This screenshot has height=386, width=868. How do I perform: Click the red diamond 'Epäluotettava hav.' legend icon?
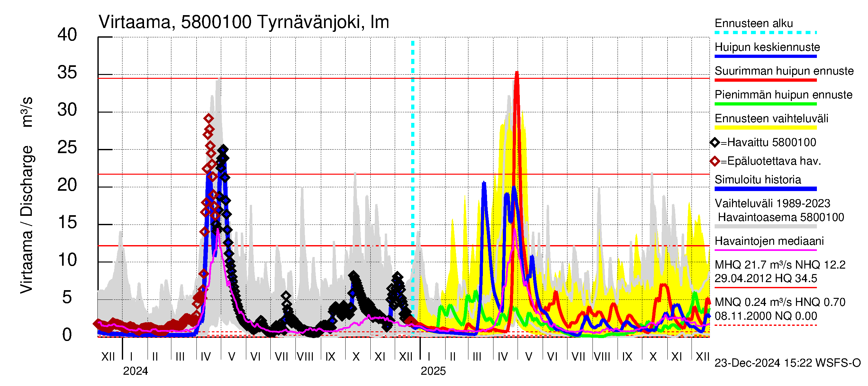(714, 161)
